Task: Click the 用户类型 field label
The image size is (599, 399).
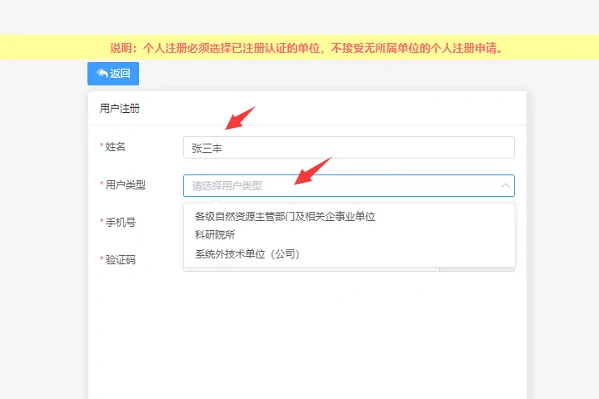Action: tap(125, 185)
